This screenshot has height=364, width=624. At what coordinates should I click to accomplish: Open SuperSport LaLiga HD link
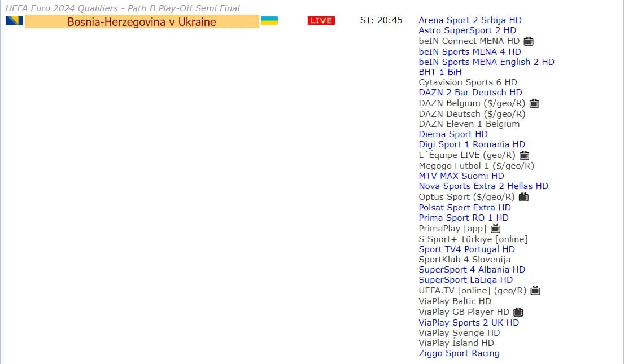[466, 280]
